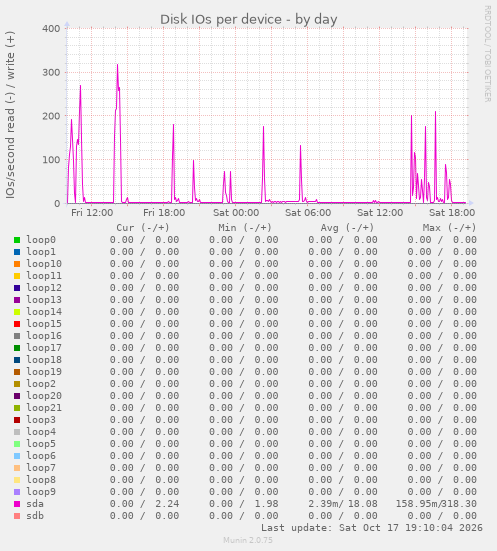Screen dimensions: 497x551
Task: Click the loop8 pale yellow swatch
Action: tap(17, 480)
